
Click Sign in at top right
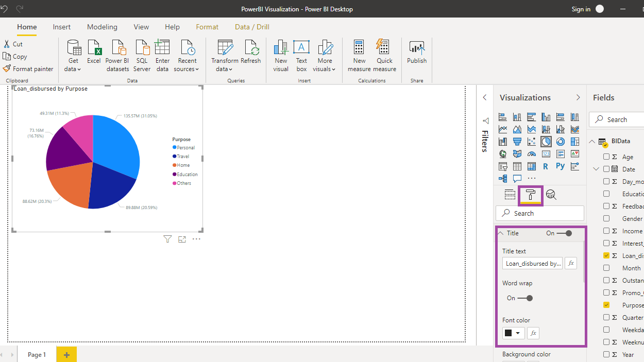581,9
